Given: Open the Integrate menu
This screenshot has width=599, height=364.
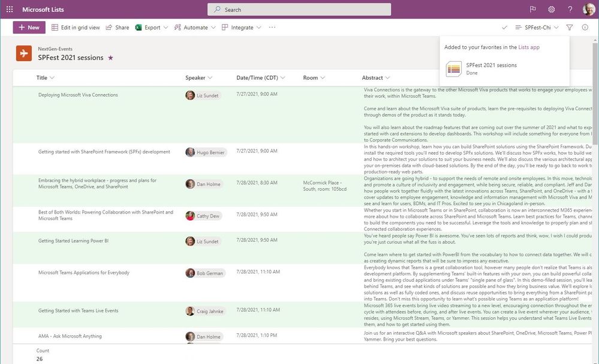Looking at the screenshot, I should (242, 28).
